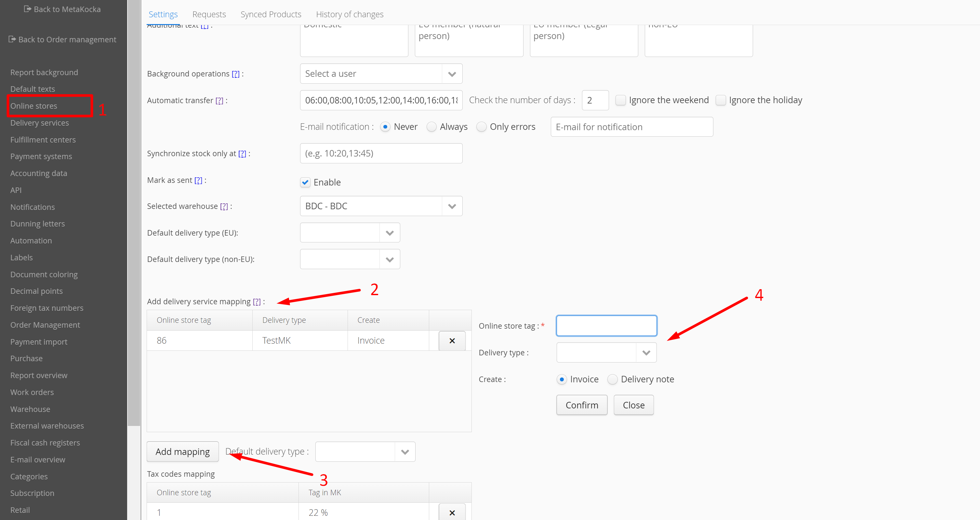The width and height of the screenshot is (980, 520).
Task: Expand Default delivery type (EU) dropdown
Action: (389, 233)
